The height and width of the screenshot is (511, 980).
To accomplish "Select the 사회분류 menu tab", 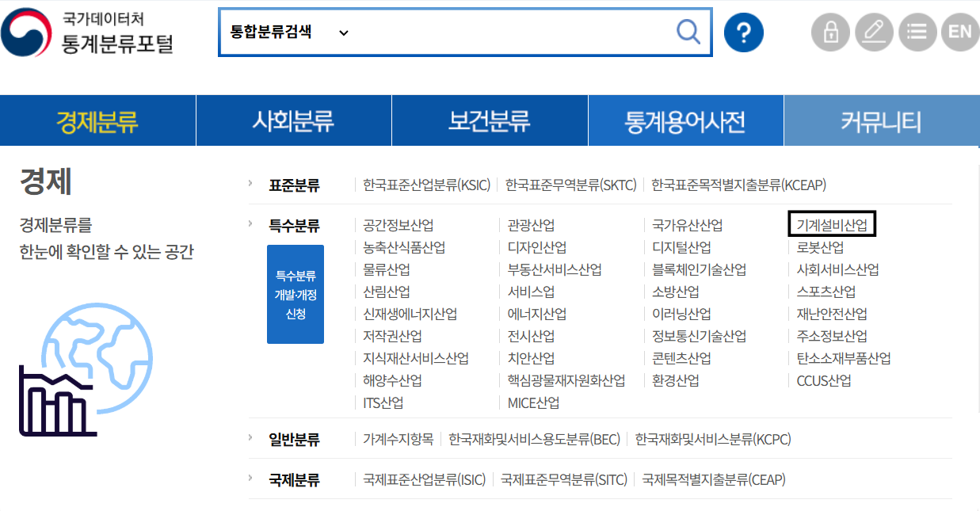I will 293,121.
